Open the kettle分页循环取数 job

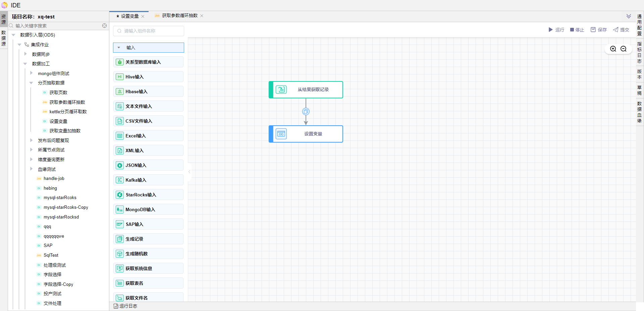[68, 112]
